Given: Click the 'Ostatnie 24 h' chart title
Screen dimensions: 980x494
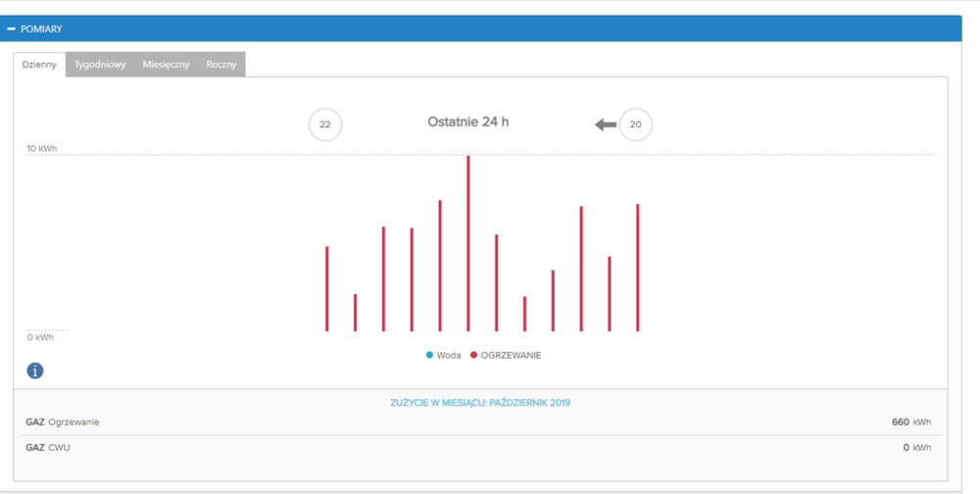Looking at the screenshot, I should (468, 123).
